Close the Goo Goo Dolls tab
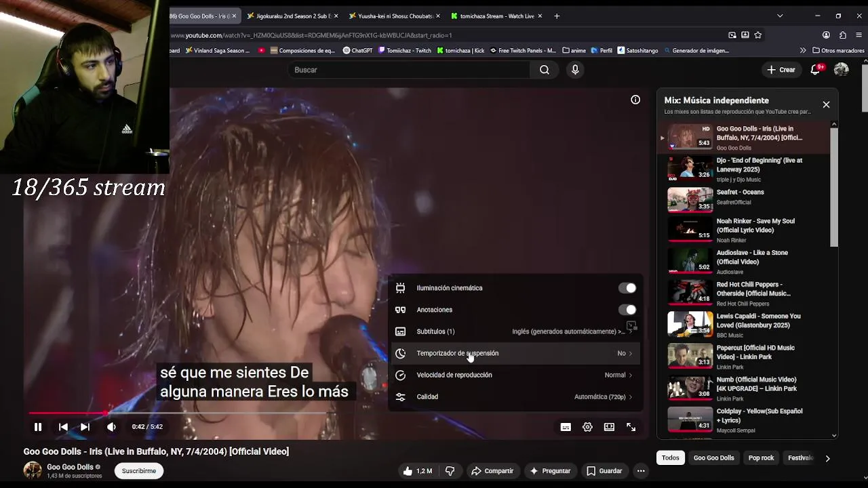Viewport: 868px width, 488px height. pos(234,16)
